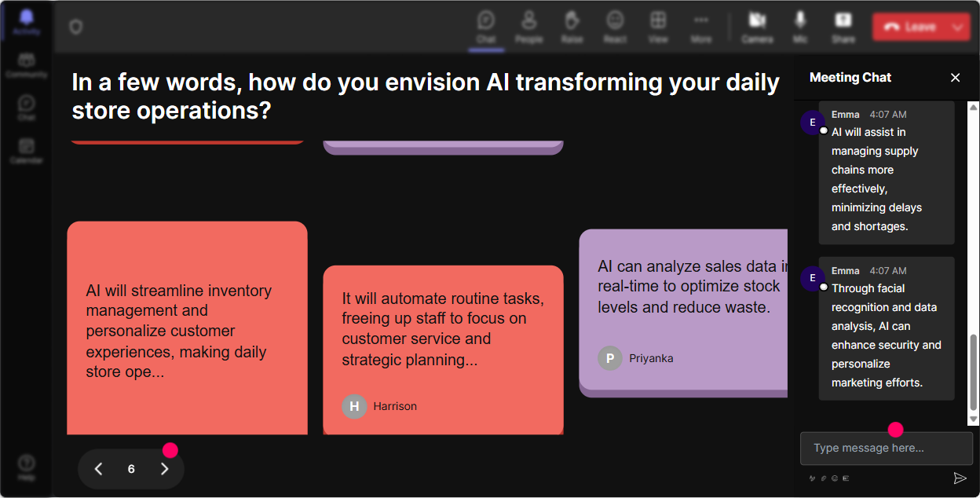The width and height of the screenshot is (980, 498).
Task: Select Emma's supply chains chat message
Action: (887, 173)
